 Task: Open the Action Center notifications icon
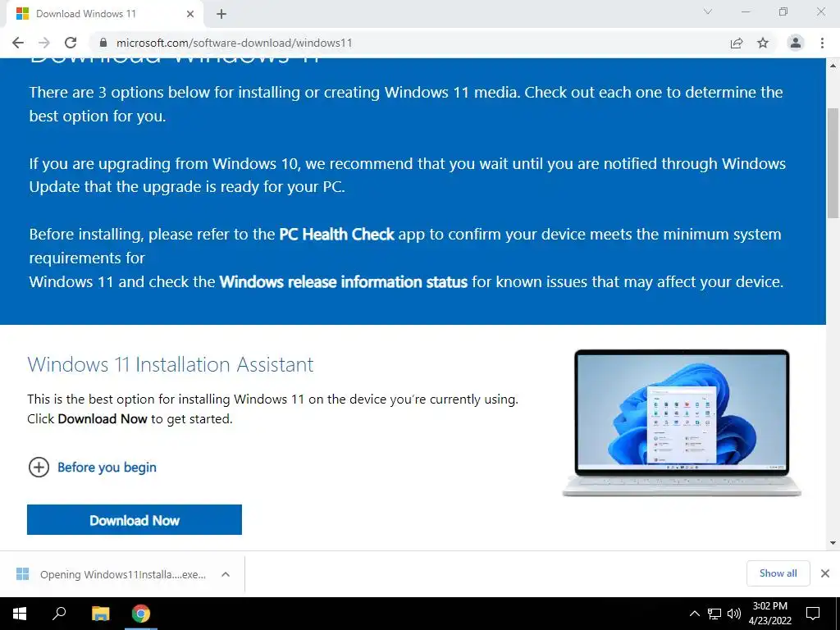point(813,614)
